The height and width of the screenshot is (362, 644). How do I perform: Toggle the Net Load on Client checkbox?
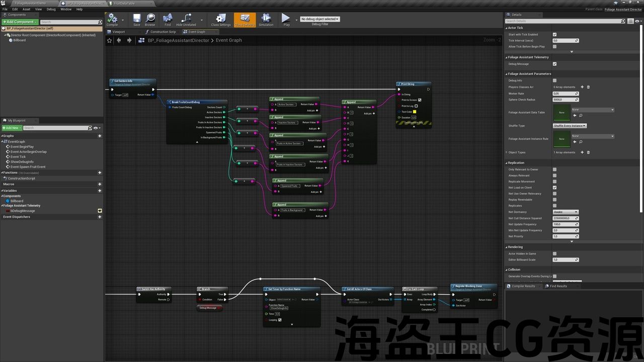554,188
